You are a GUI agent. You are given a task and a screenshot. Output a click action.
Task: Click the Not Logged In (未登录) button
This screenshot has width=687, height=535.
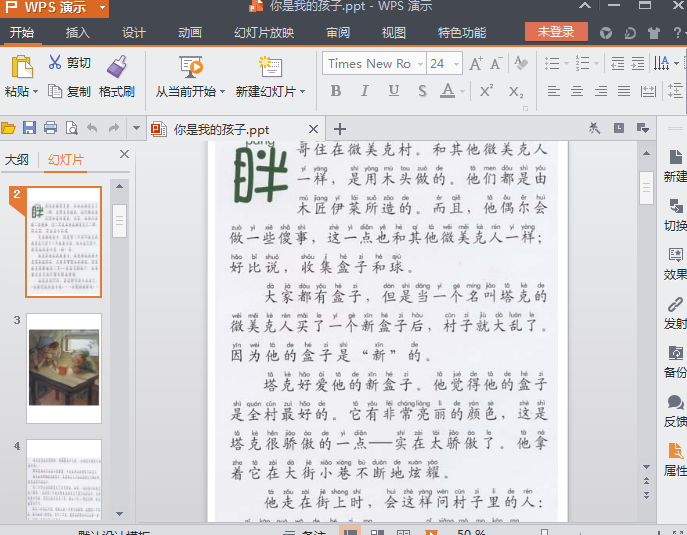(x=556, y=32)
